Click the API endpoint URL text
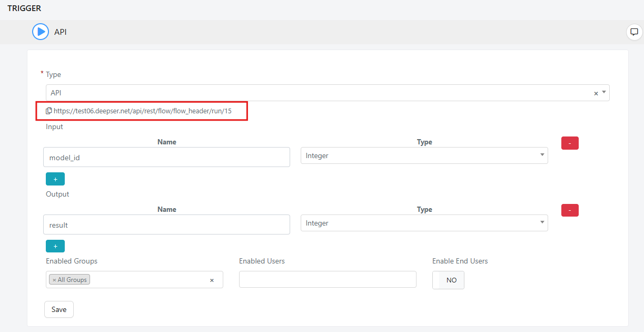The width and height of the screenshot is (644, 332). point(142,111)
